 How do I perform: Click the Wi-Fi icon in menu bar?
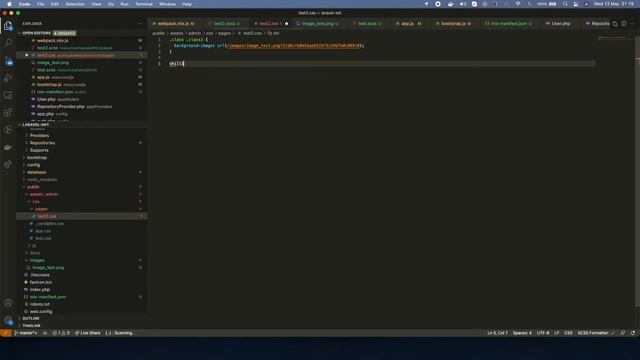pyautogui.click(x=518, y=4)
